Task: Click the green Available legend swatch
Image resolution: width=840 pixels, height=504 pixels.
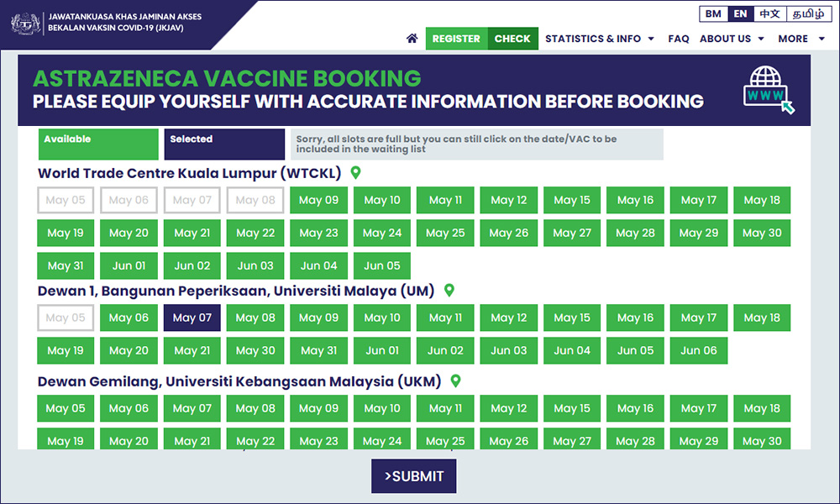Action: (98, 144)
